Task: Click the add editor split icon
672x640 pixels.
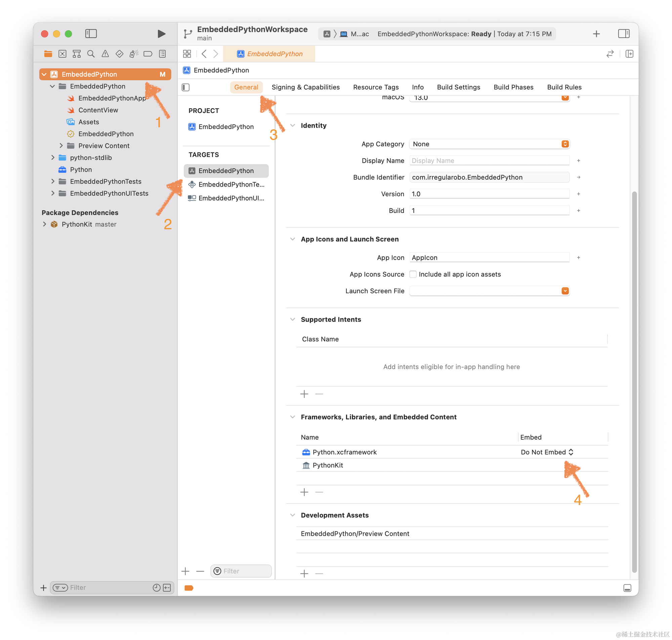Action: 629,53
